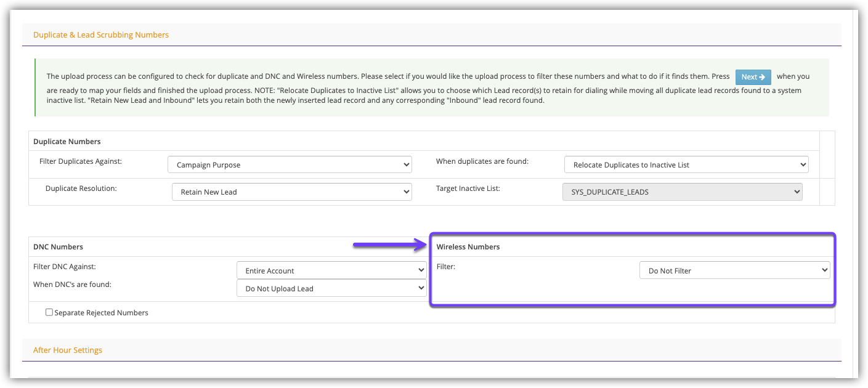Open the Wireless Numbers Filter dropdown

pyautogui.click(x=734, y=270)
